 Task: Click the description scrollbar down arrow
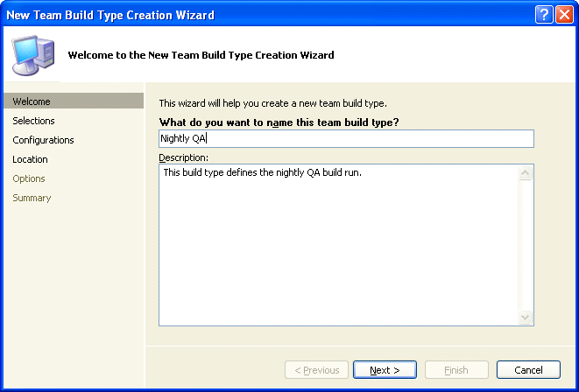(x=526, y=317)
